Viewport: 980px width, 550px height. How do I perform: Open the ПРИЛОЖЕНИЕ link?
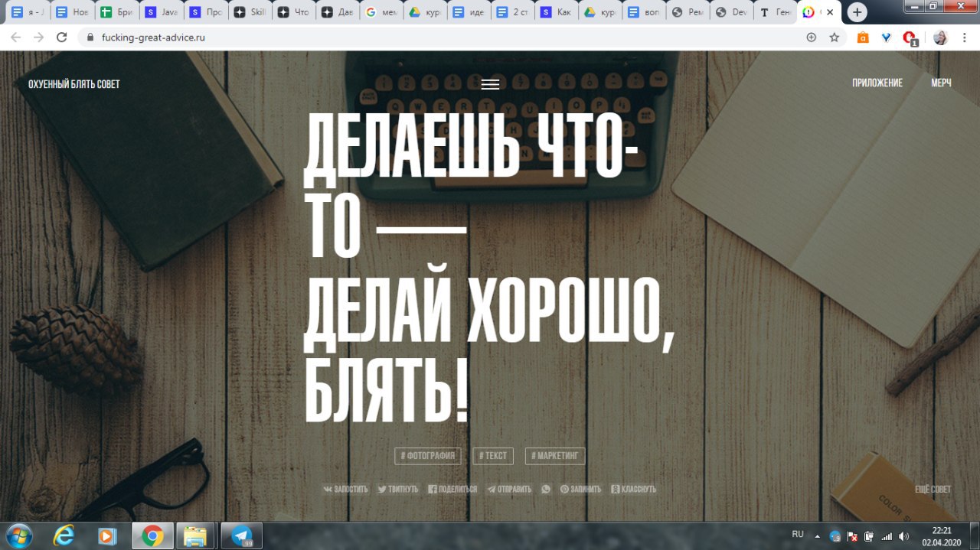pos(877,83)
